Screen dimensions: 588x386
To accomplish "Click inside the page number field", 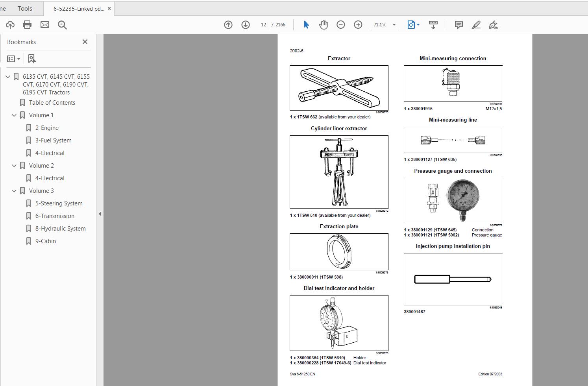I will click(263, 24).
